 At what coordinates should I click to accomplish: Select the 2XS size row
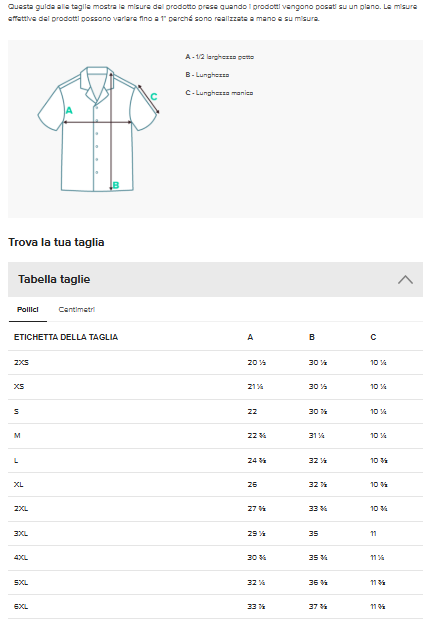[x=215, y=362]
